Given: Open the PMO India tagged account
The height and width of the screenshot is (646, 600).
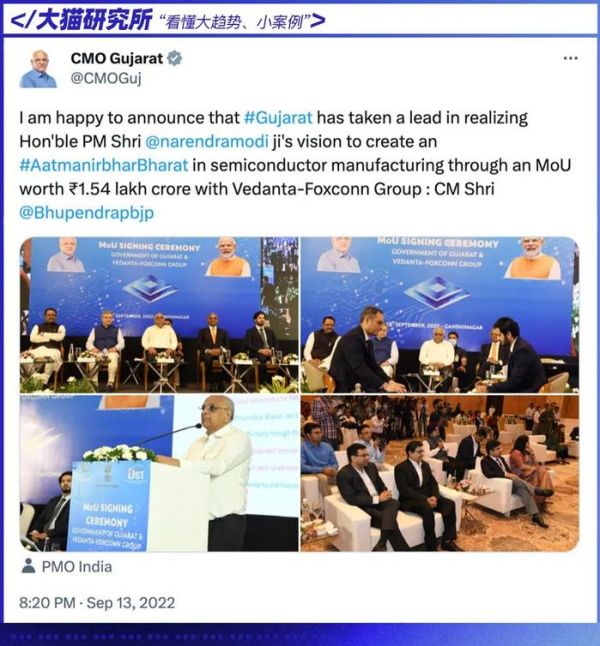Looking at the screenshot, I should [x=77, y=566].
